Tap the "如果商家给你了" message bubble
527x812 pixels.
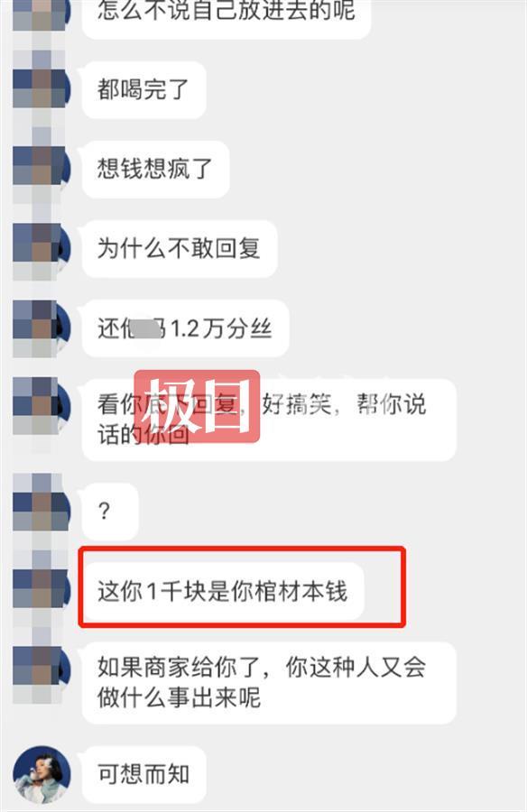269,683
